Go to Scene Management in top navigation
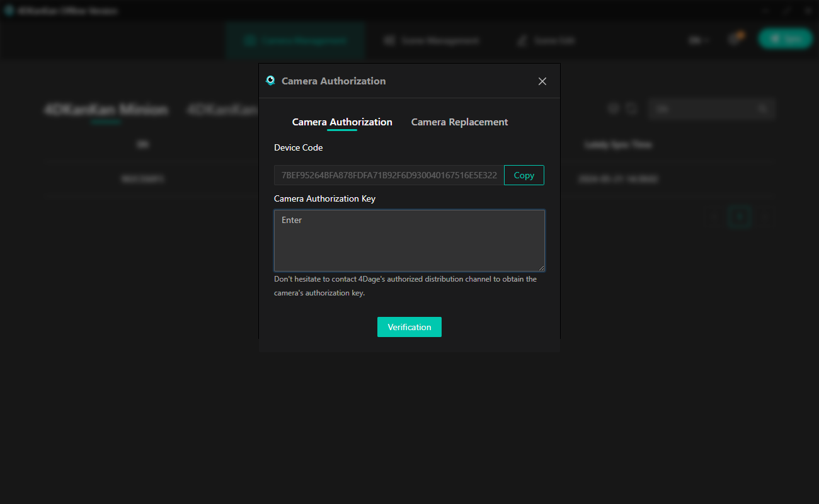This screenshot has width=819, height=504. (x=432, y=40)
